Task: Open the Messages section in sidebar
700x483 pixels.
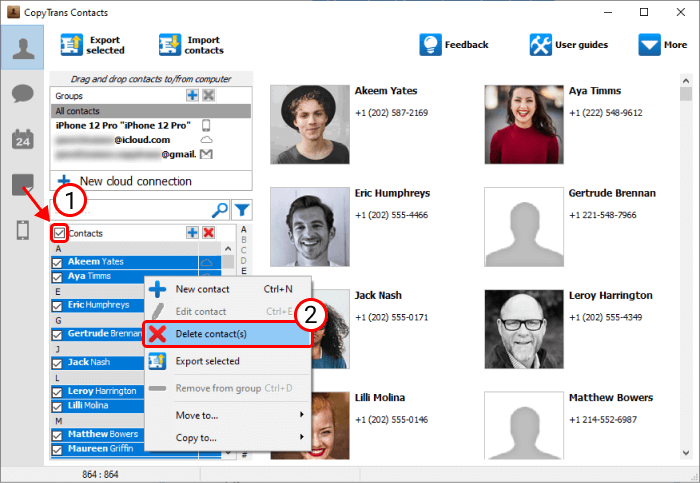Action: (x=22, y=93)
